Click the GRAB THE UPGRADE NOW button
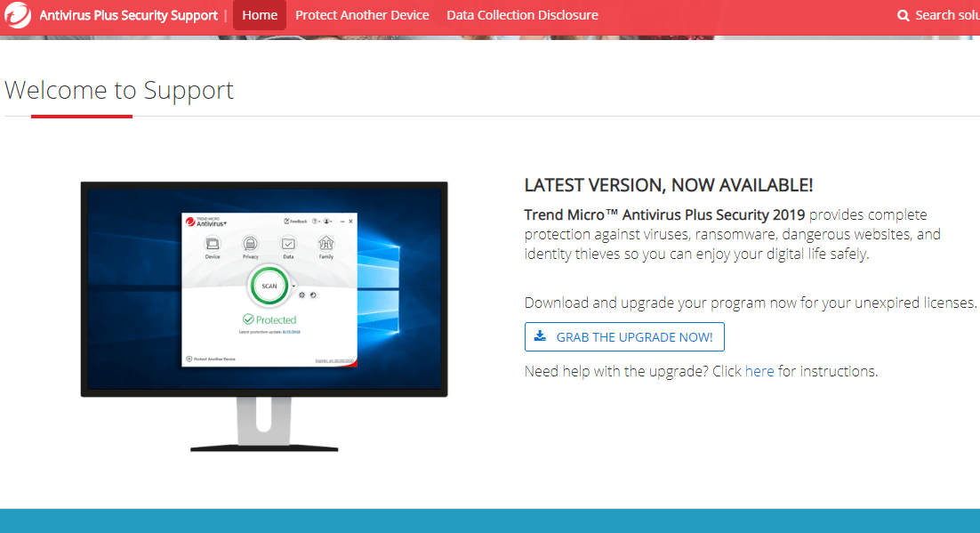The height and width of the screenshot is (533, 980). pos(623,336)
